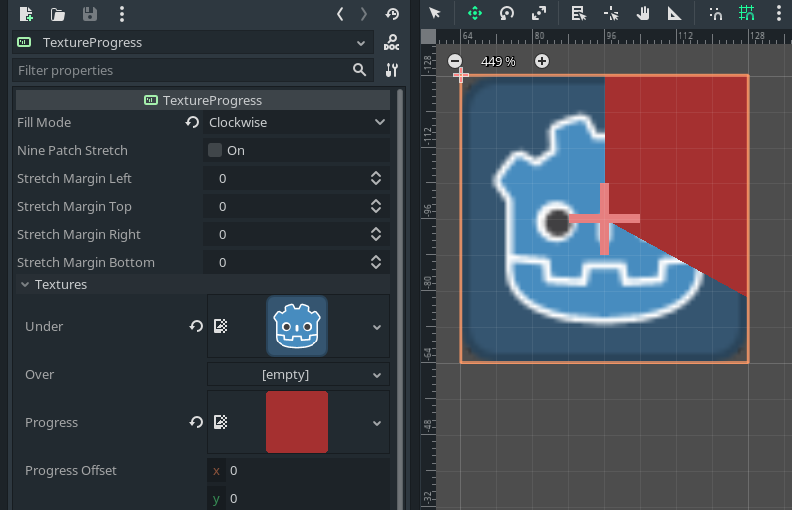Open the viewport snapping options menu

coord(779,13)
